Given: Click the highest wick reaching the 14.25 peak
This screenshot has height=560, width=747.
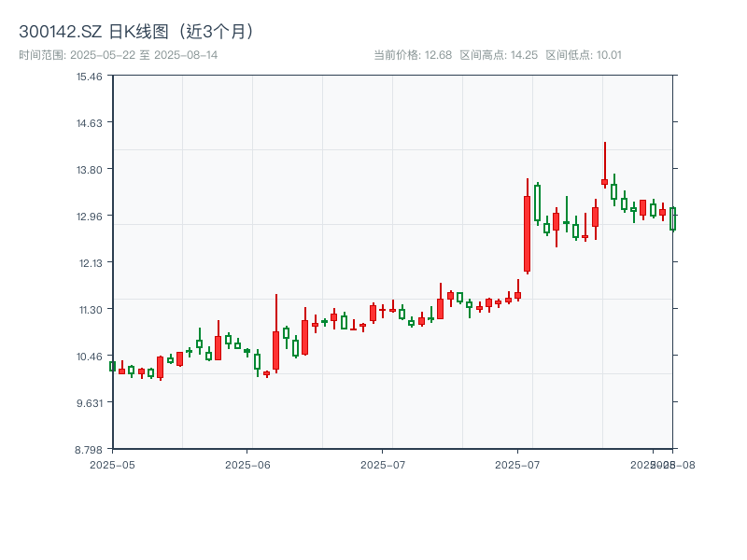Looking at the screenshot, I should (606, 154).
